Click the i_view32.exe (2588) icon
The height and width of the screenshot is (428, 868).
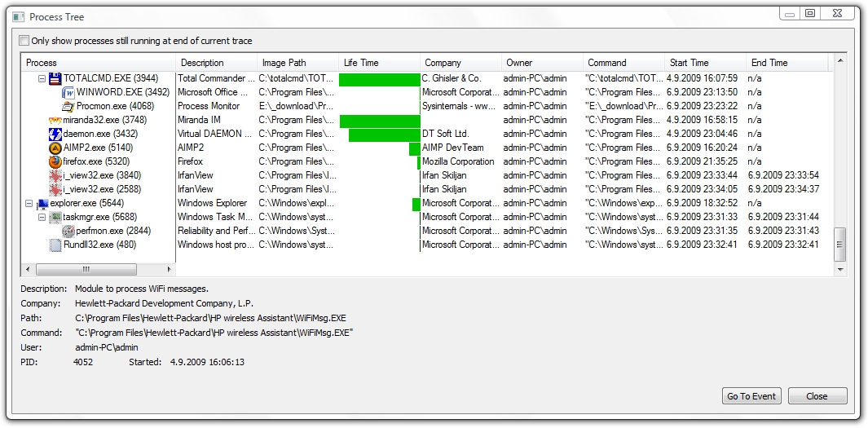tap(55, 189)
